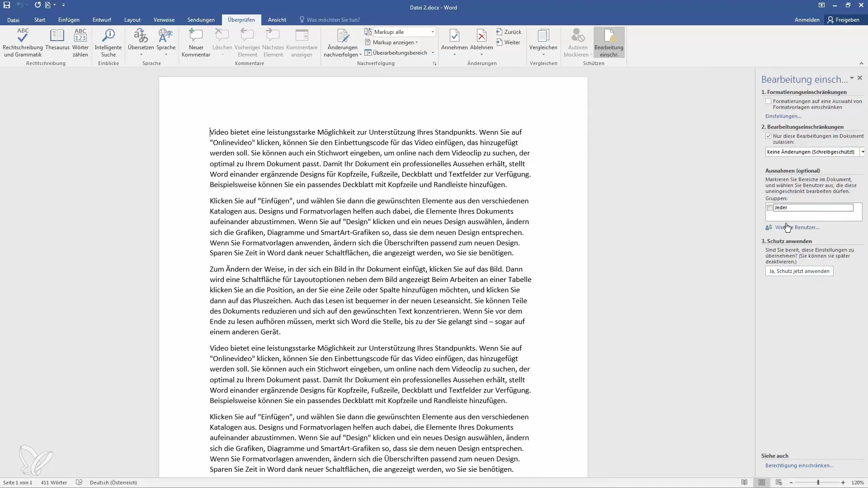
Task: Open Überarbeitungsbereich dropdown arrow
Action: [433, 53]
